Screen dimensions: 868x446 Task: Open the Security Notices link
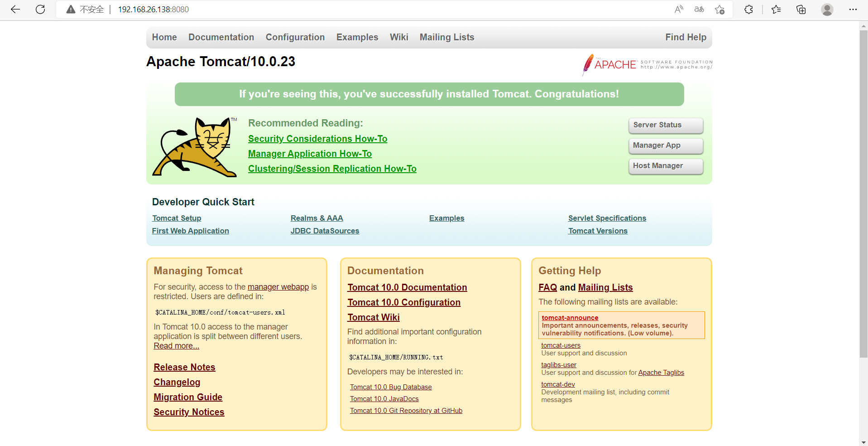click(189, 412)
